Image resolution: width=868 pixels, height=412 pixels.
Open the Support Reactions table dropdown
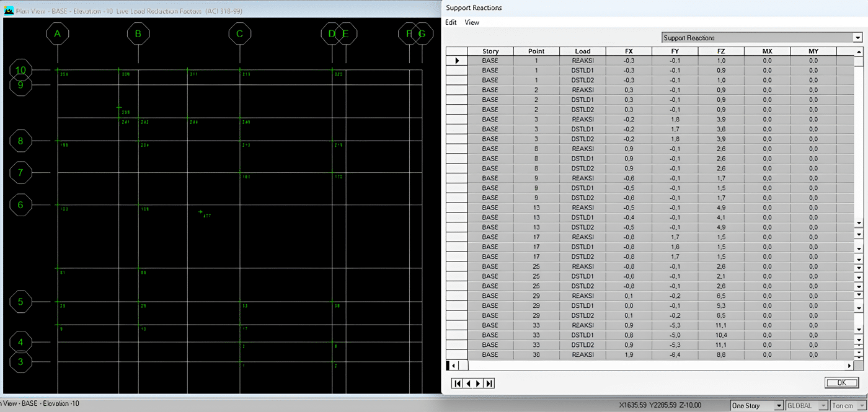857,38
